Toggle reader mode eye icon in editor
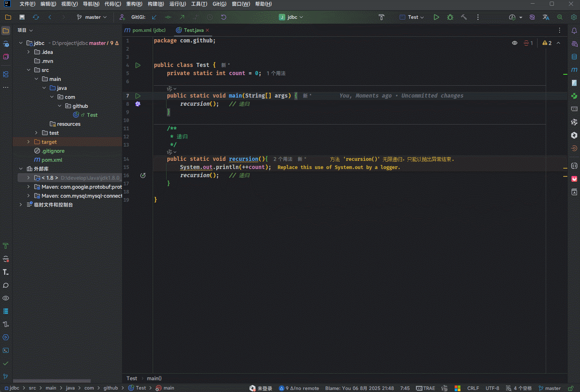 (514, 43)
